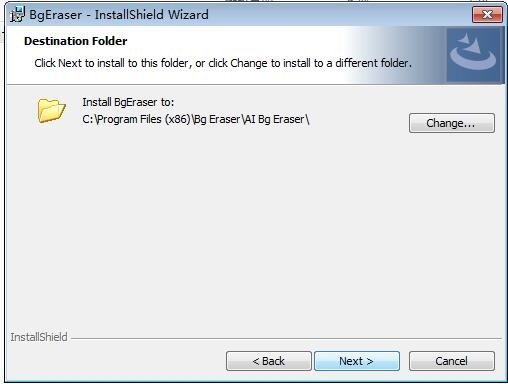Click the InstallShield brand label at bottom
Image resolution: width=508 pixels, height=384 pixels.
tap(39, 337)
